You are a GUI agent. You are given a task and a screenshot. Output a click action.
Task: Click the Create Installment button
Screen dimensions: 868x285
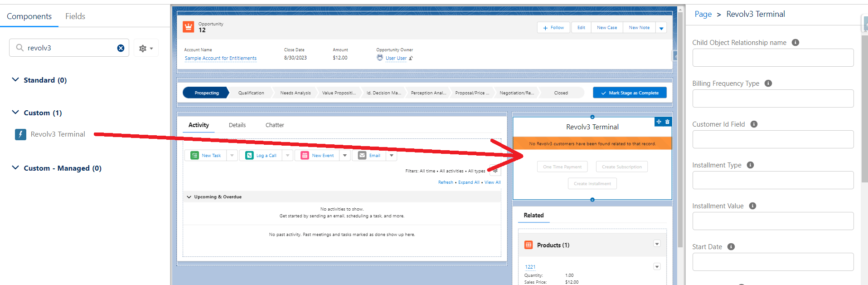pos(592,183)
